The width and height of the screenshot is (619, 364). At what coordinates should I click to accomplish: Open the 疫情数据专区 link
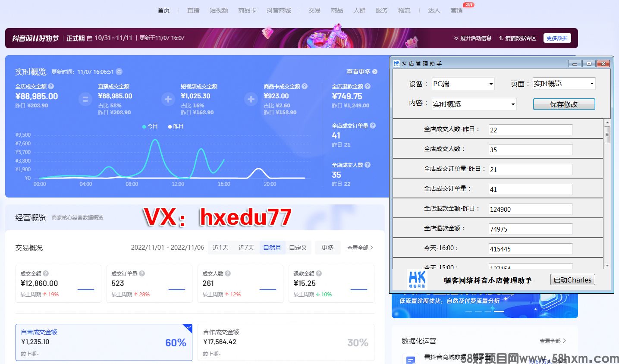point(518,38)
